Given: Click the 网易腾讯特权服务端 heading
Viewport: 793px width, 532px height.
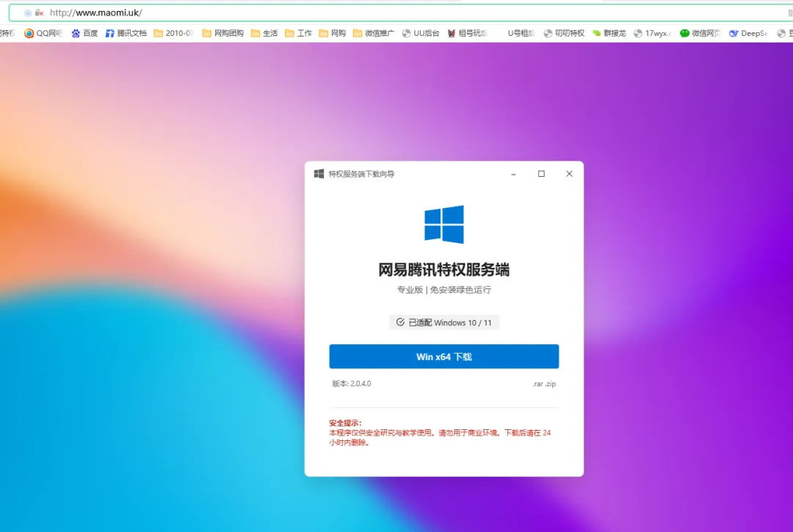Looking at the screenshot, I should coord(443,269).
